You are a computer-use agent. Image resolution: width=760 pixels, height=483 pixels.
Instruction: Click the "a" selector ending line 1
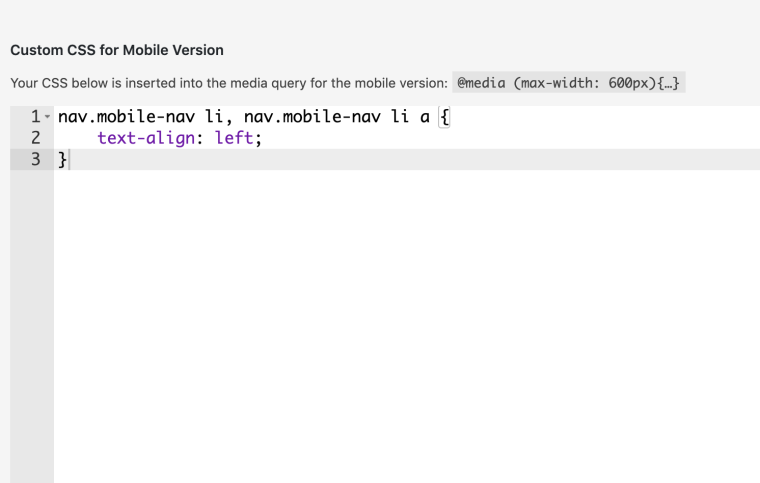point(425,118)
